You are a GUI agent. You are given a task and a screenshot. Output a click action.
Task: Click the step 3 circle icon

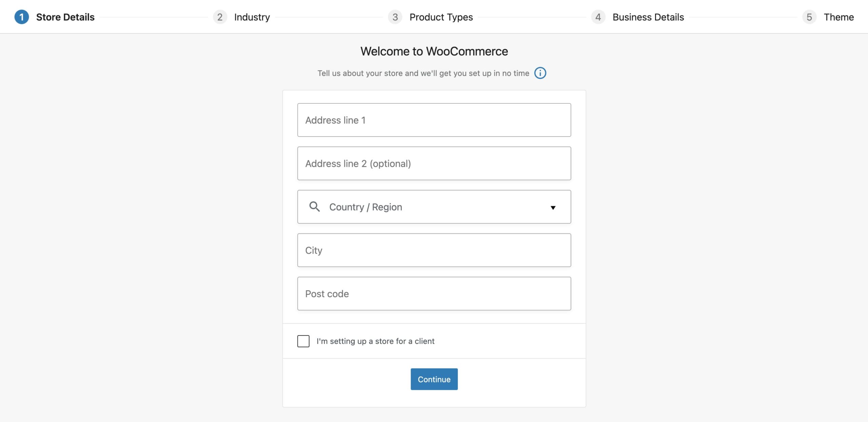click(x=395, y=17)
